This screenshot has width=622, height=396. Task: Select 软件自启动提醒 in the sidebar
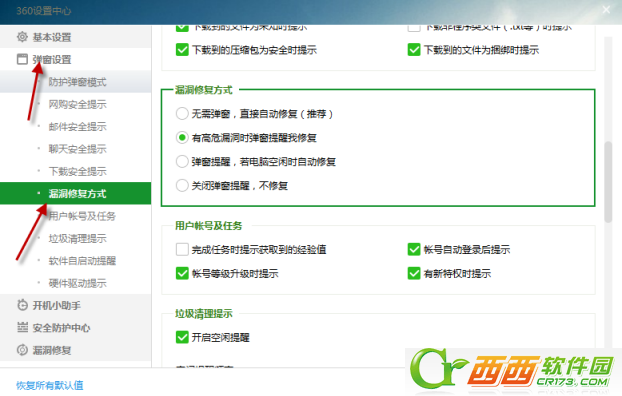pos(75,261)
